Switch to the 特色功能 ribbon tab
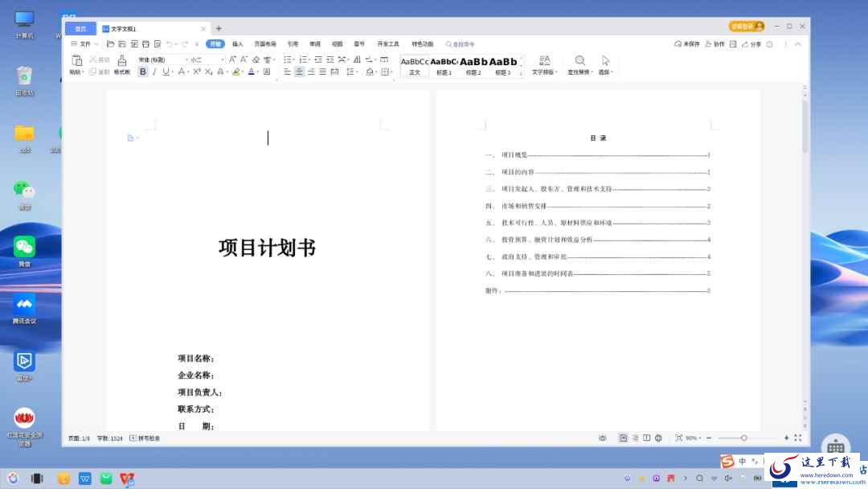 coord(423,43)
